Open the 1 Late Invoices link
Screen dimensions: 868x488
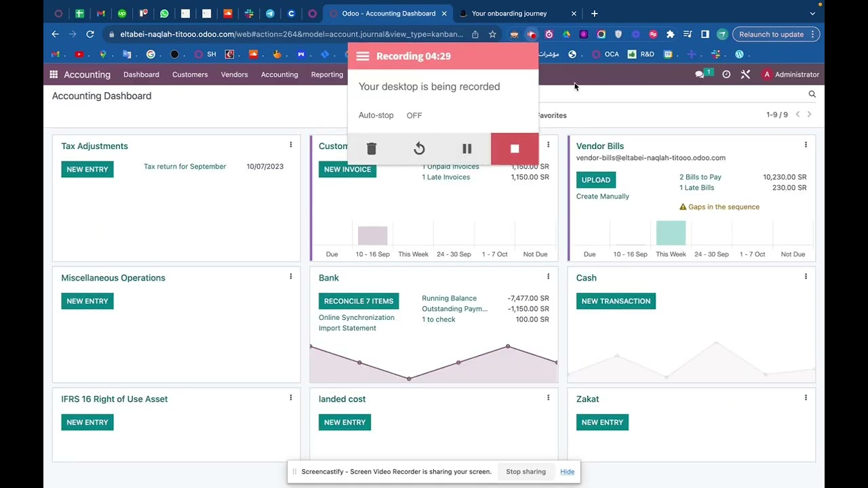click(x=446, y=177)
